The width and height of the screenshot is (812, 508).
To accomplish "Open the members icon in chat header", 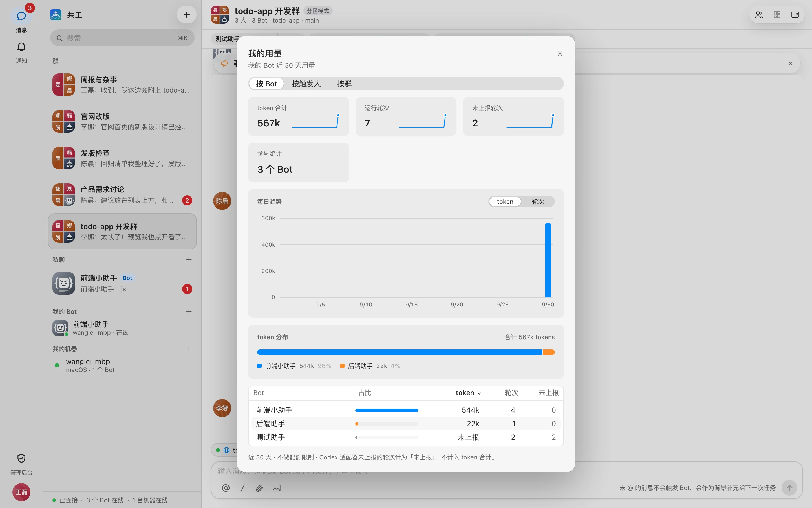I will coord(759,15).
